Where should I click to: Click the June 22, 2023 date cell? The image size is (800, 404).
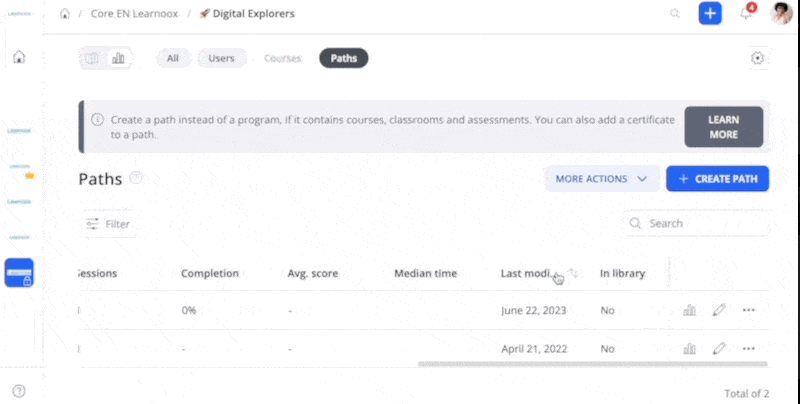tap(534, 310)
